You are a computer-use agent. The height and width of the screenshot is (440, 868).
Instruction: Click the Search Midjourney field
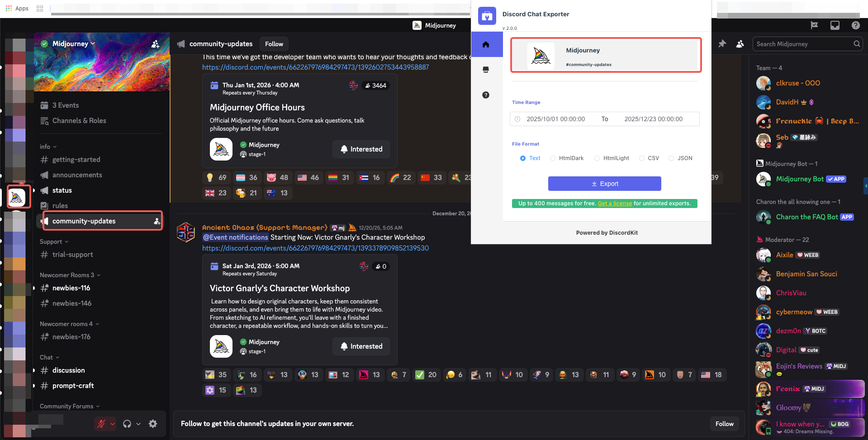pyautogui.click(x=807, y=44)
